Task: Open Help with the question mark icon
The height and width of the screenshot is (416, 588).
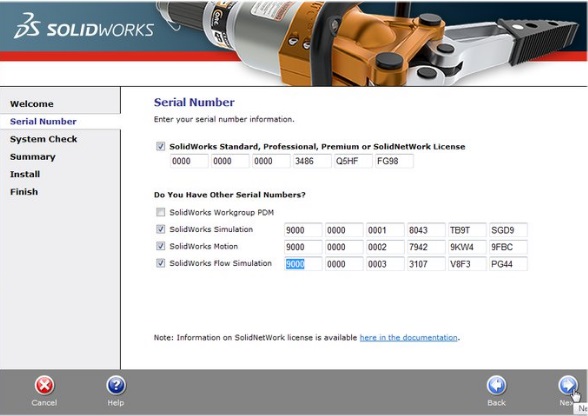Action: coord(116,385)
